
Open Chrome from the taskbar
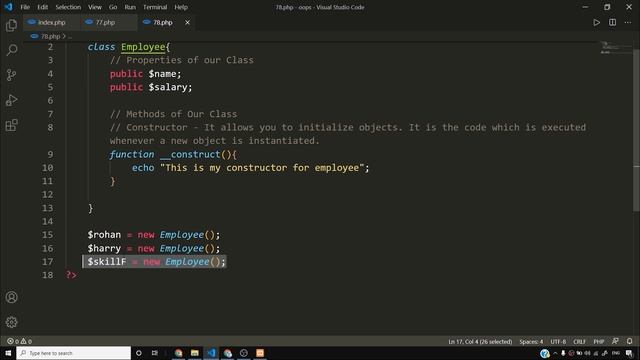(x=178, y=353)
